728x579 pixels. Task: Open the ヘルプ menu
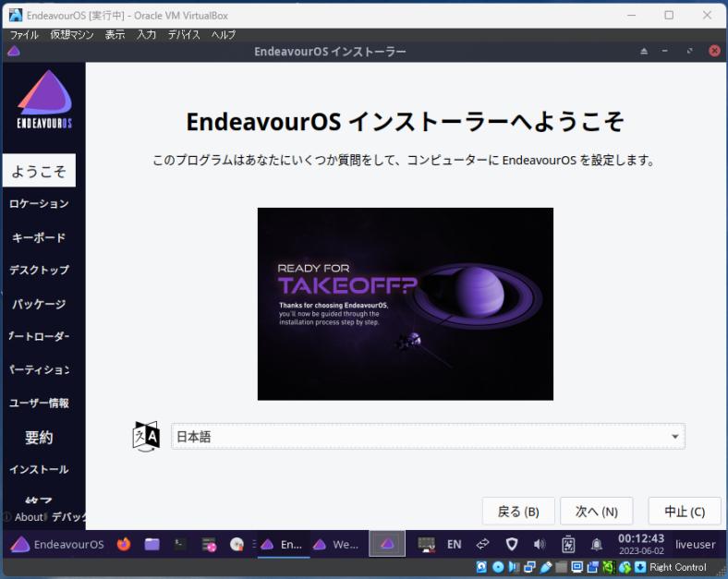pyautogui.click(x=224, y=35)
